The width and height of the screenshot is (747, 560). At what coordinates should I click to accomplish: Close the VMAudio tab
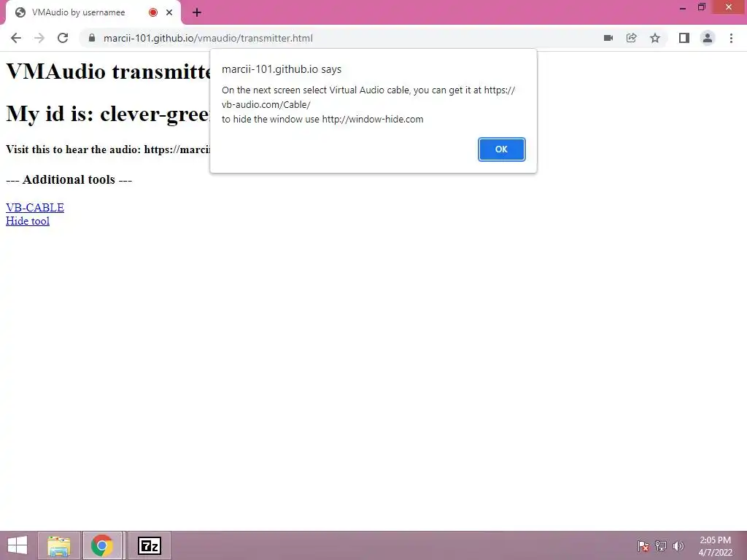(x=169, y=12)
